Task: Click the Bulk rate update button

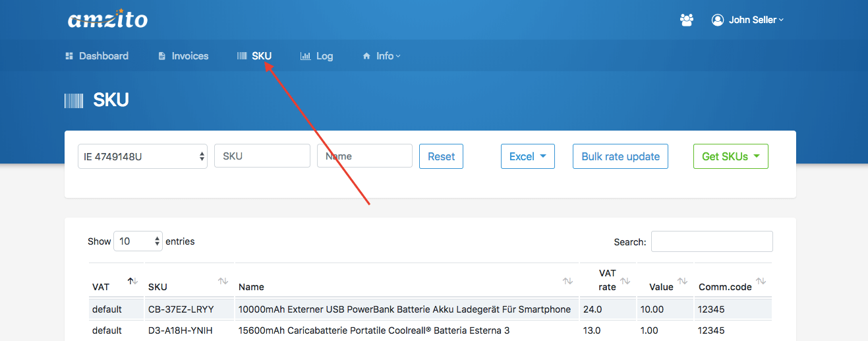Action: click(620, 156)
